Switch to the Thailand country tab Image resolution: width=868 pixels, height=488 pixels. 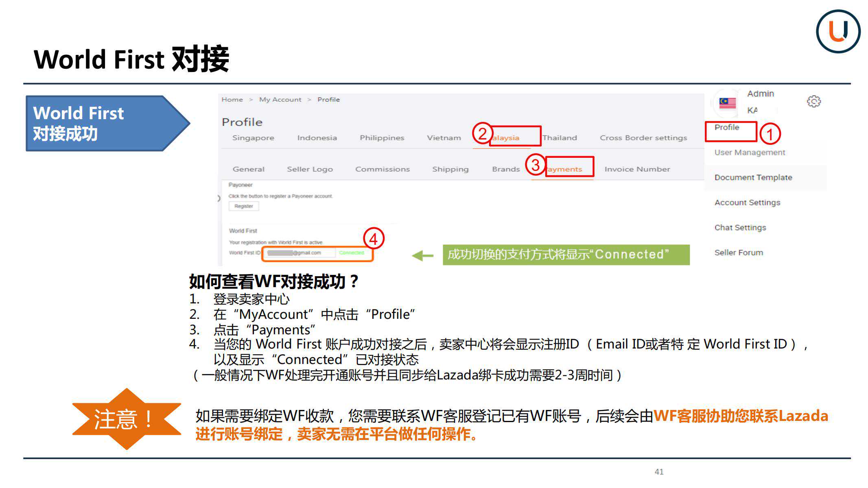560,138
